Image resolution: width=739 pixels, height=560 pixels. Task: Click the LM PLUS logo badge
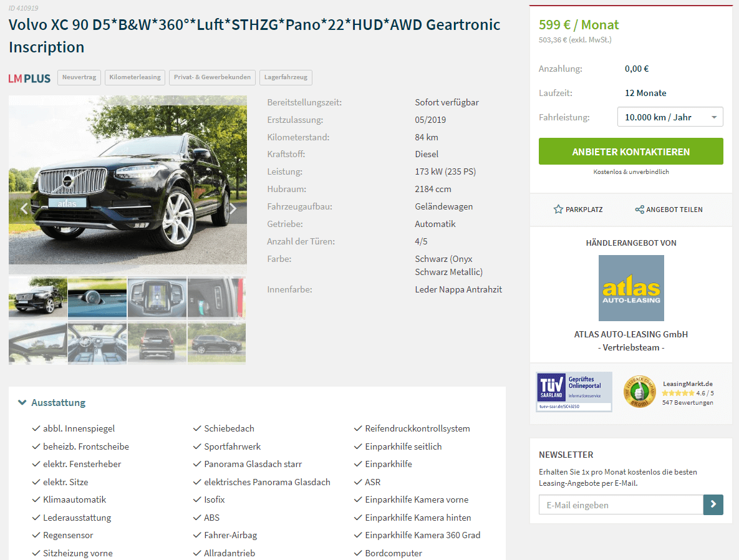pyautogui.click(x=29, y=78)
